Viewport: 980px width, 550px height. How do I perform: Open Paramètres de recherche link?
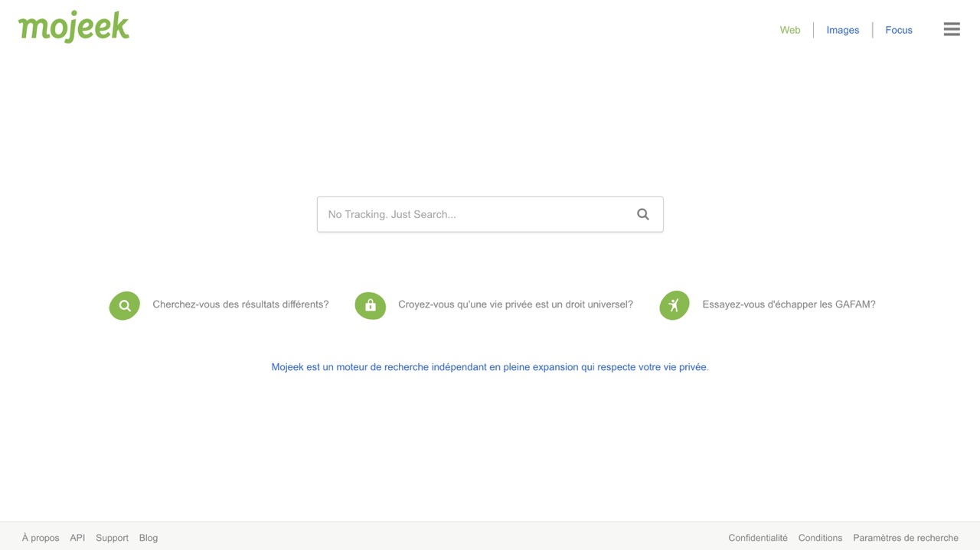[906, 538]
